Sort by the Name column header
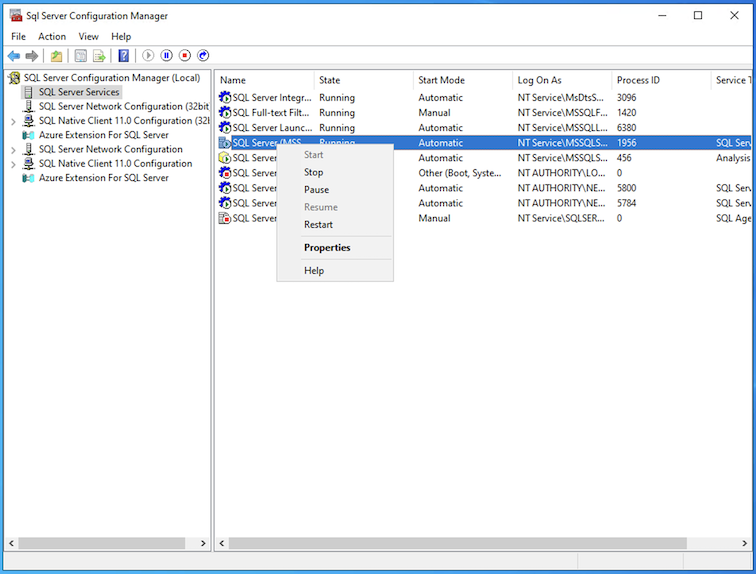Image resolution: width=756 pixels, height=574 pixels. pos(265,80)
